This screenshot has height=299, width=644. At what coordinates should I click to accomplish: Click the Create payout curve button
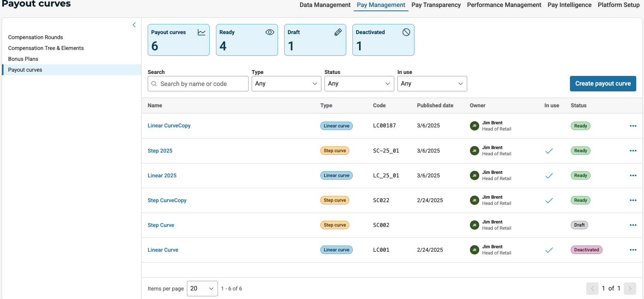[x=603, y=84]
